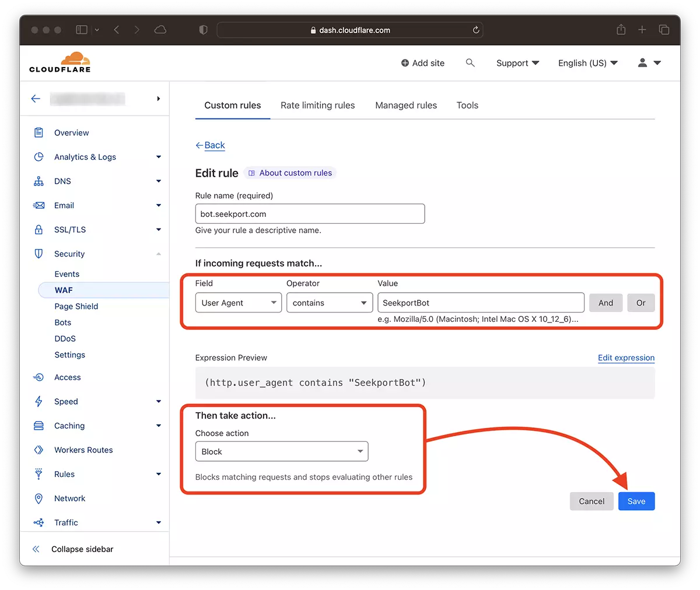Click the Safari address bar
This screenshot has width=700, height=590.
tap(350, 30)
